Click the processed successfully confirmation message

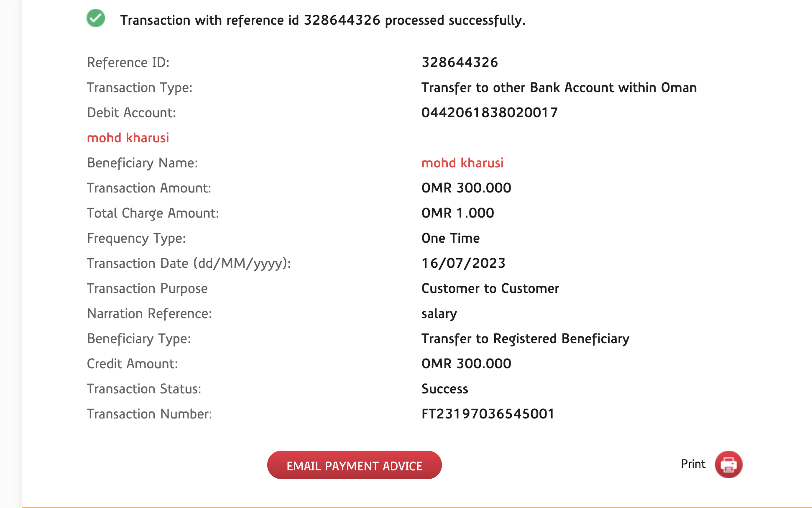point(323,20)
